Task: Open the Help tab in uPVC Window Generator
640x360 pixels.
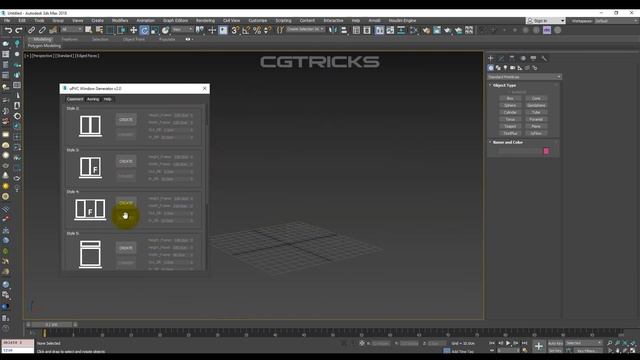Action: pos(107,99)
